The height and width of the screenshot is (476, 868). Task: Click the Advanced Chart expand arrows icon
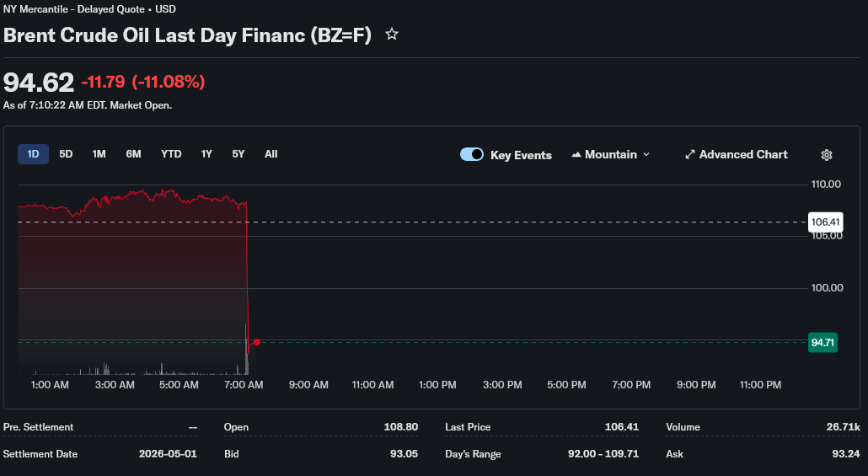click(689, 154)
